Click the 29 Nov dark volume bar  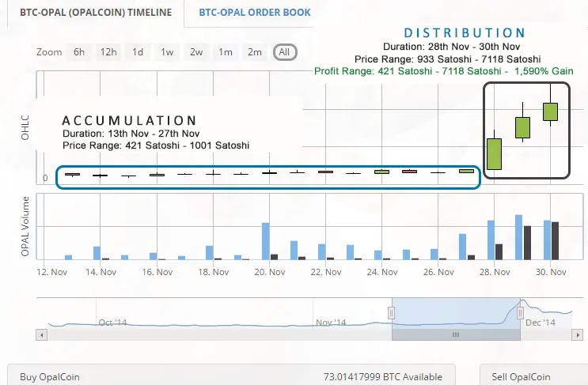[527, 243]
